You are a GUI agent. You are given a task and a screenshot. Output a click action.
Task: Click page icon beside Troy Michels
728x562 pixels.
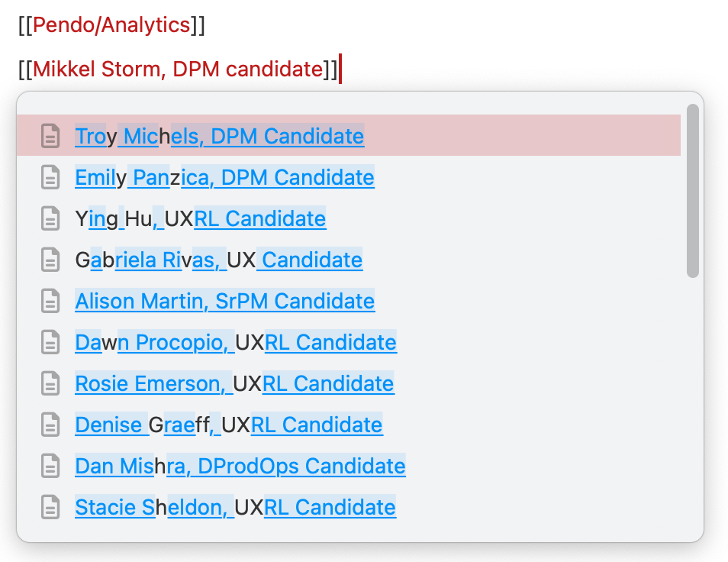point(50,136)
